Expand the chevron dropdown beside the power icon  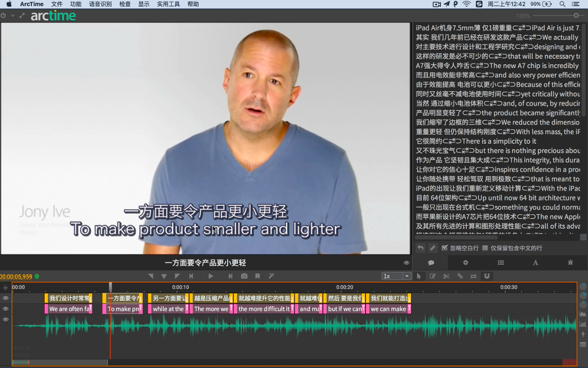point(13,15)
